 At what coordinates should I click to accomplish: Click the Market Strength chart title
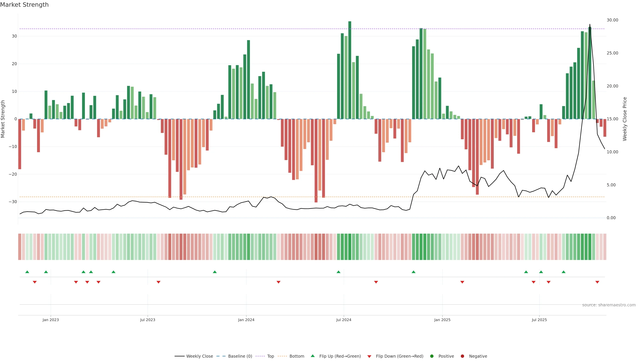tap(24, 5)
